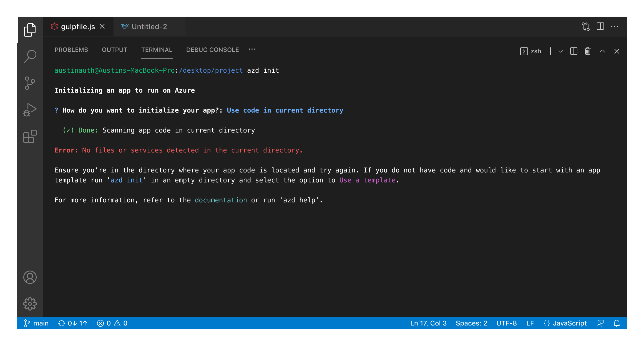Click Ln 17, Col 3 in the status bar
The height and width of the screenshot is (346, 644).
[428, 323]
